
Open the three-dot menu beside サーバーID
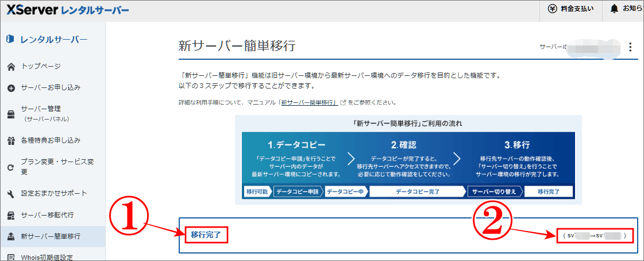(x=630, y=47)
